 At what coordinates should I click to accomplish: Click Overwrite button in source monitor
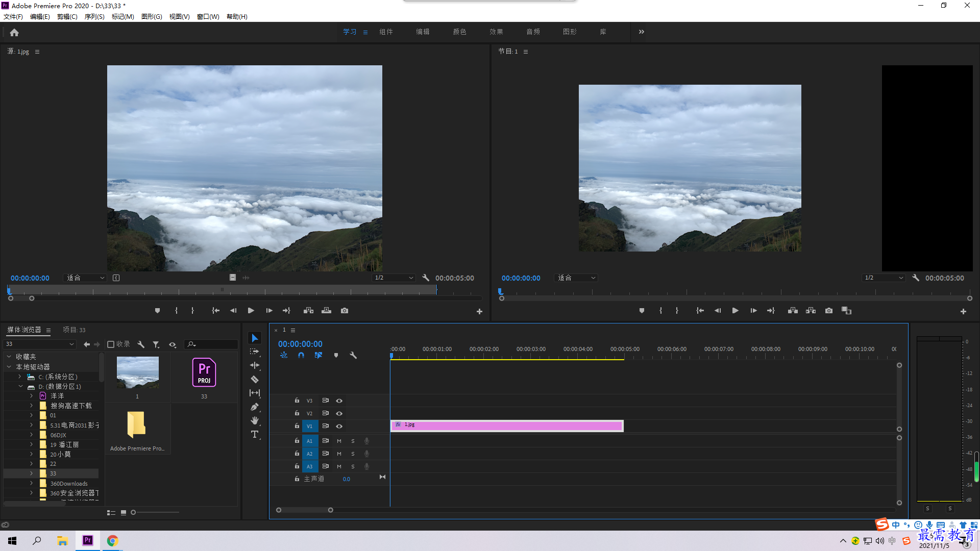point(327,311)
